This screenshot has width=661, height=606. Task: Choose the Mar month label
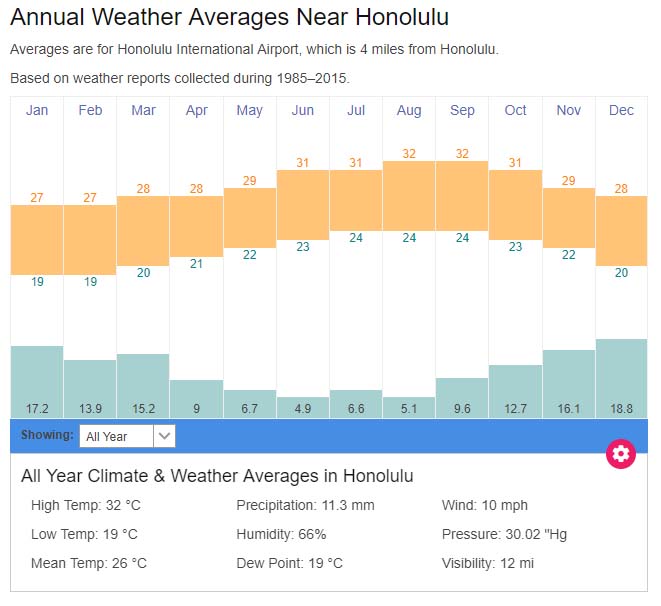(x=143, y=110)
